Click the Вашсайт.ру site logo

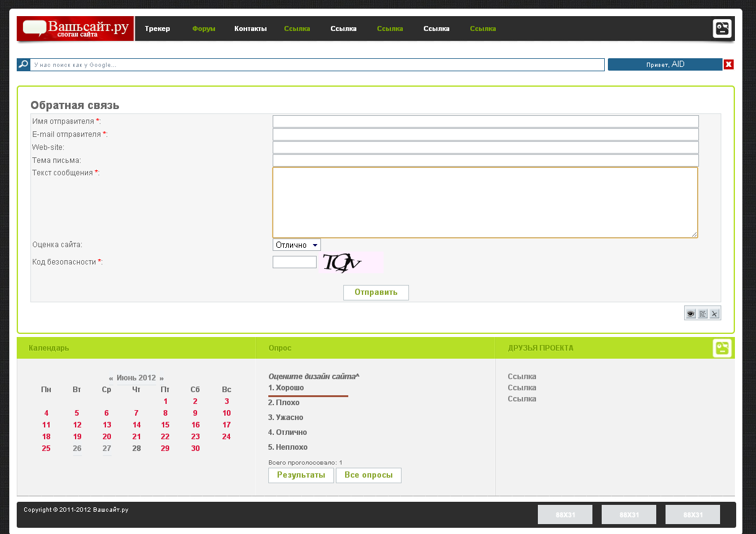[76, 29]
